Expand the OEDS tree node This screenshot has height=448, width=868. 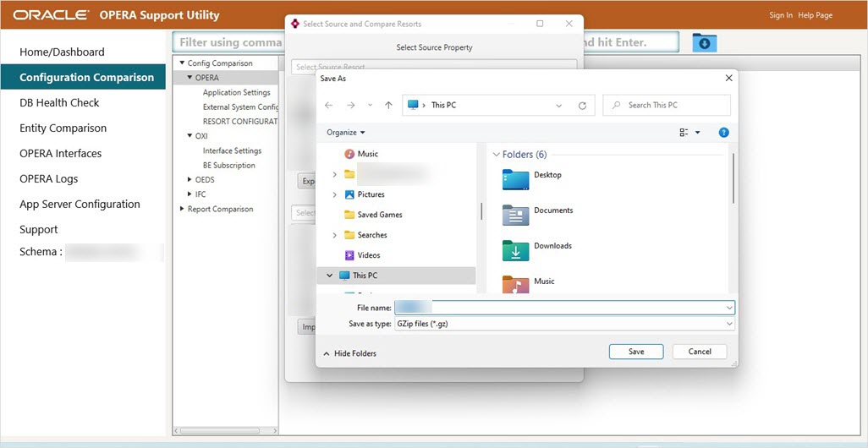[x=190, y=179]
